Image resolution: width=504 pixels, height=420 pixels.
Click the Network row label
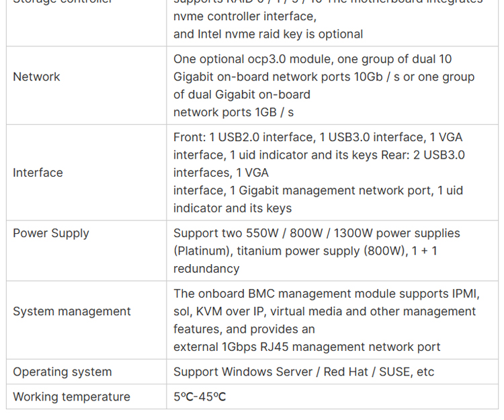pyautogui.click(x=36, y=77)
